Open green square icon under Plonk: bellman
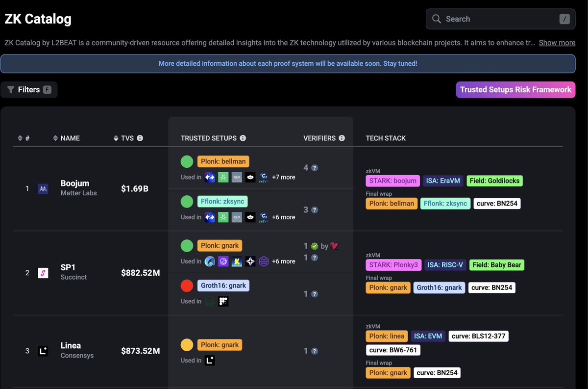The height and width of the screenshot is (389, 588). 223,177
